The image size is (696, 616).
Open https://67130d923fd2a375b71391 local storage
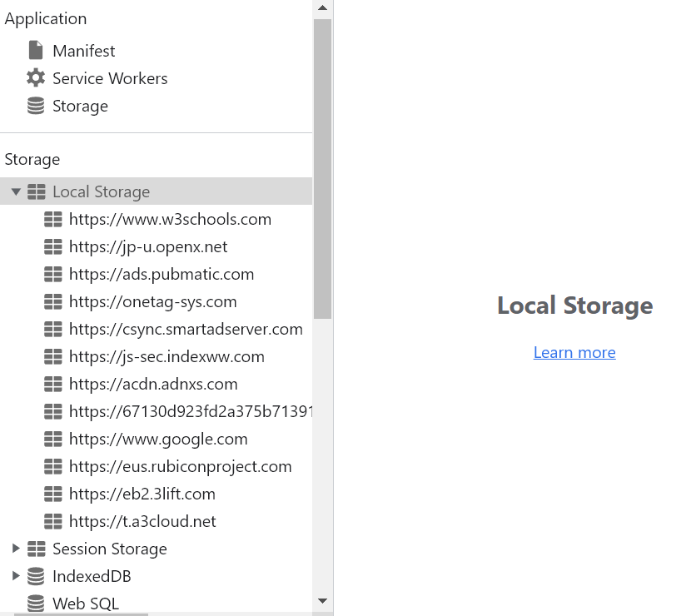tap(191, 412)
